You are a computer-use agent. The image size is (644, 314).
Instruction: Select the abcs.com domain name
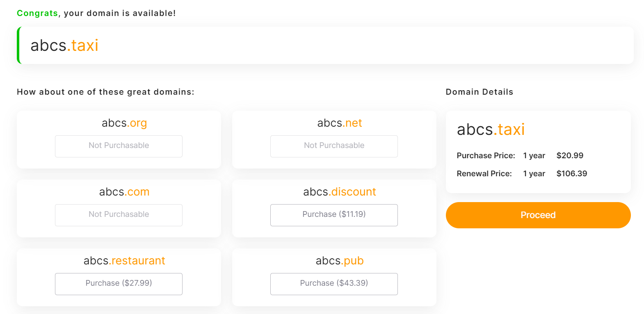(124, 192)
